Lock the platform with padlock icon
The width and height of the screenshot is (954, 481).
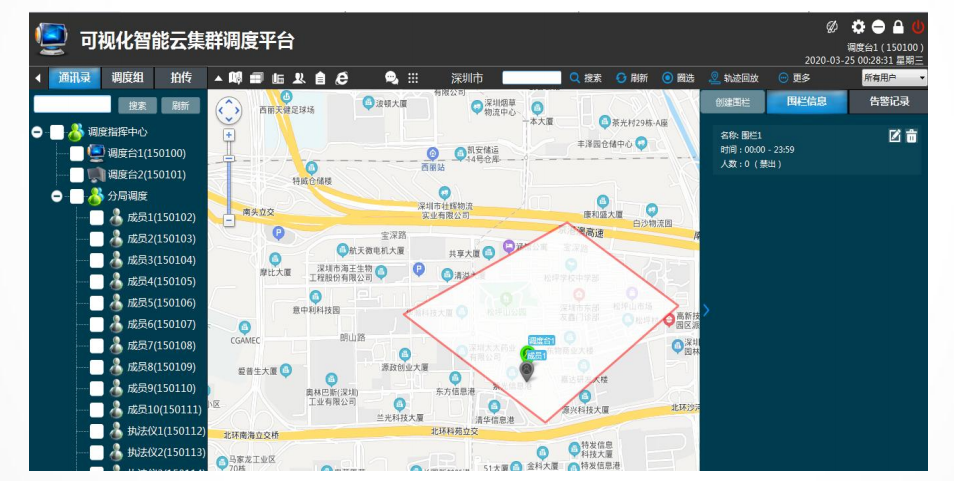[x=898, y=27]
